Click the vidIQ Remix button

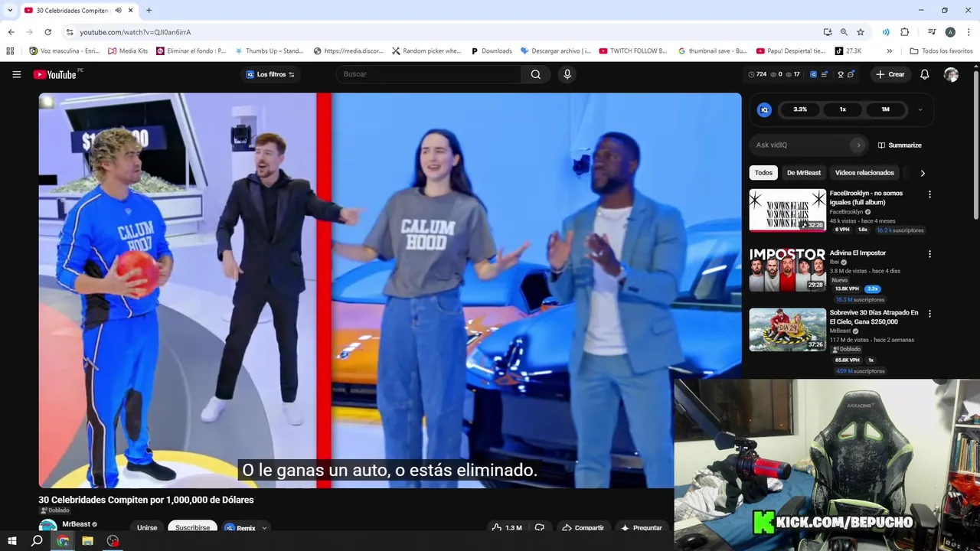240,528
